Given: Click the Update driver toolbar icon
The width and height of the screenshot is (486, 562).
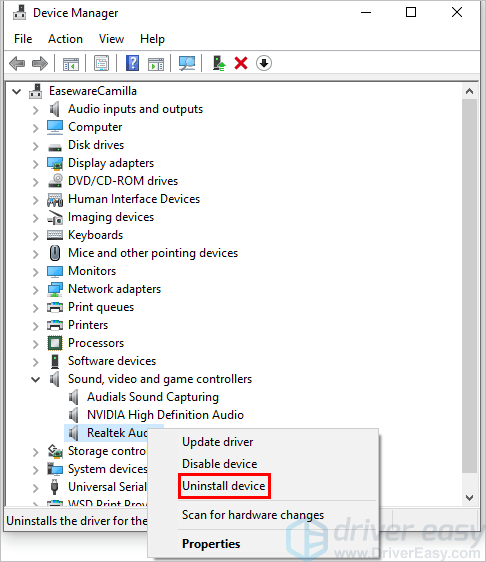Looking at the screenshot, I should pos(219,63).
